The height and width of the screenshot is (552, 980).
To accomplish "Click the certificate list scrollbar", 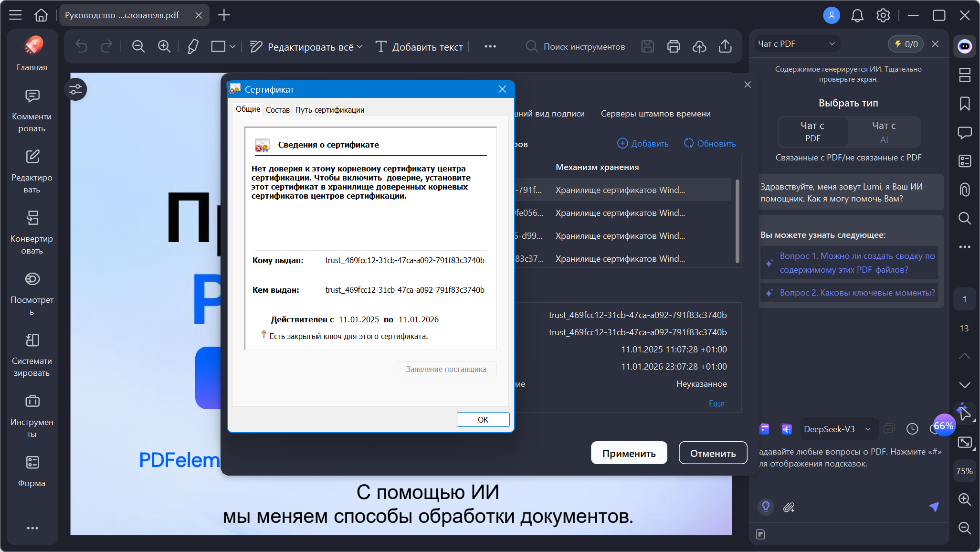I will [737, 221].
